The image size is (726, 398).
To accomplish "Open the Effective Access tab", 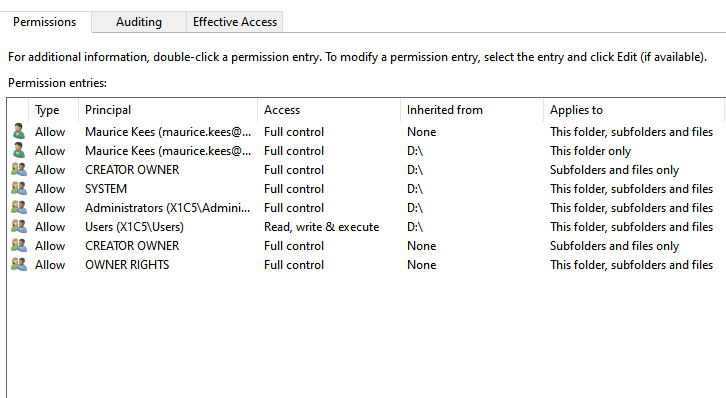I will pos(235,22).
